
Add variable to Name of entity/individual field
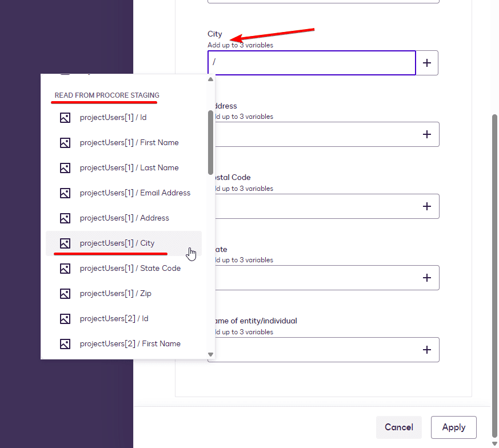click(x=427, y=350)
